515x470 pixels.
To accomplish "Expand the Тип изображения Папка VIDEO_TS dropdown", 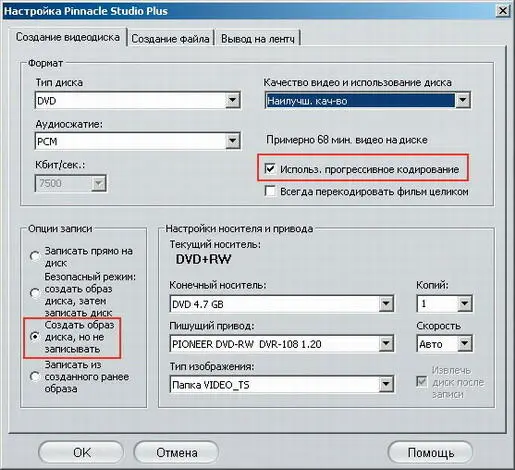I will tap(282, 385).
